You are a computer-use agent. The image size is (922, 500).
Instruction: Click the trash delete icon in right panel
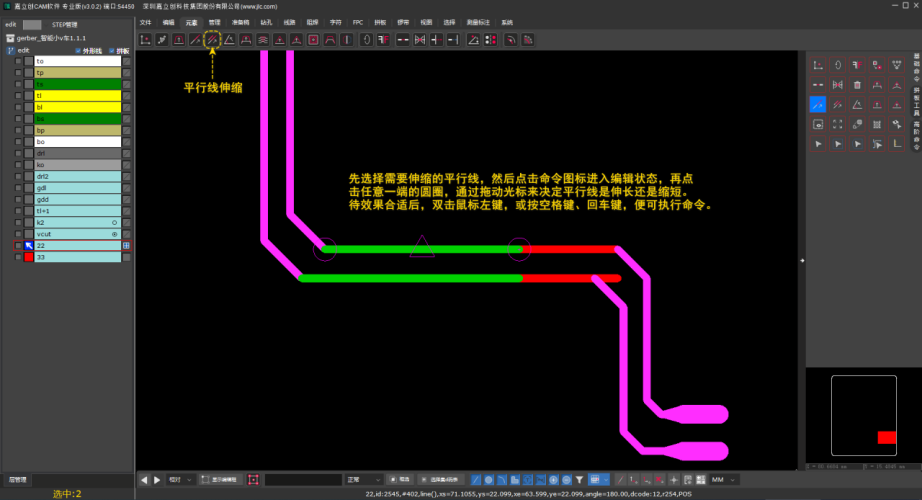point(857,85)
